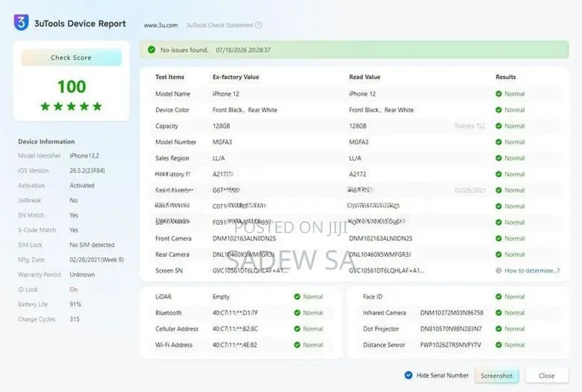Click the Screenshot button
582x392 pixels.
coord(496,376)
